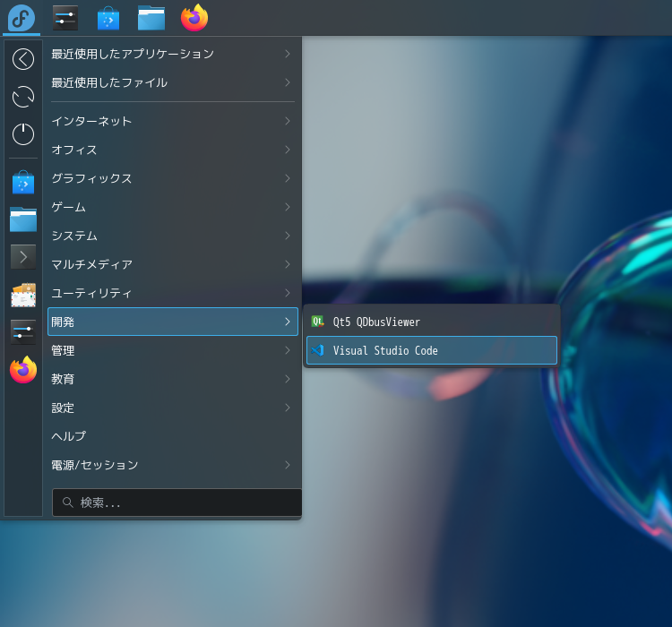The width and height of the screenshot is (672, 627).
Task: Open the 設定 category
Action: pos(173,408)
